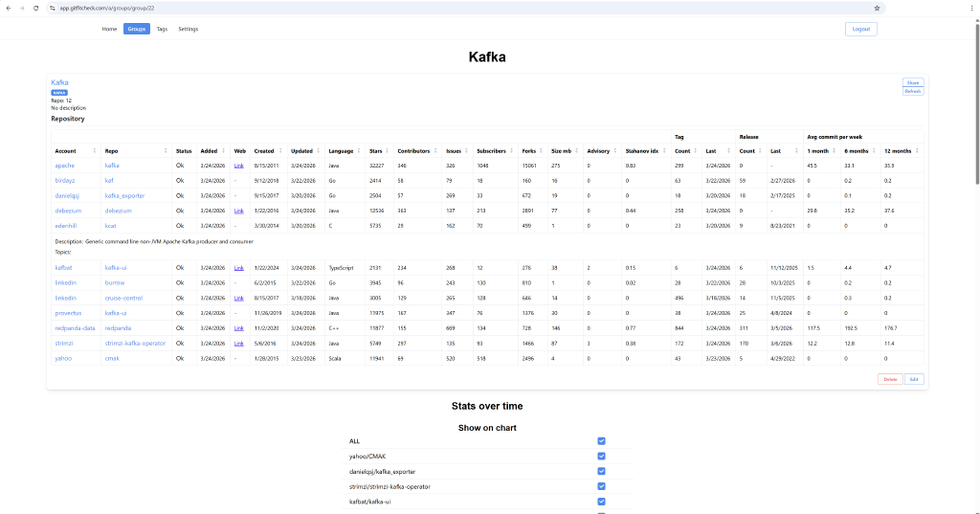Open the kafka_exporter repo link

124,195
